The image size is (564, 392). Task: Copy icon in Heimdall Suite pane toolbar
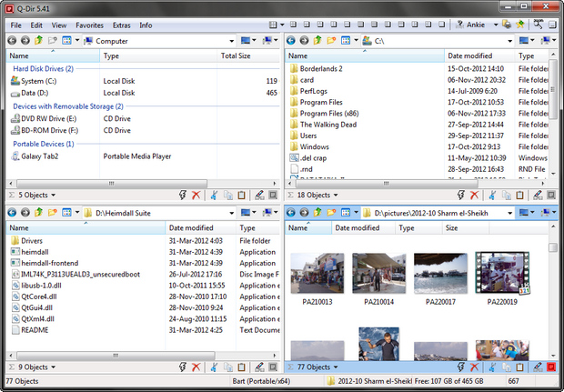point(228,367)
